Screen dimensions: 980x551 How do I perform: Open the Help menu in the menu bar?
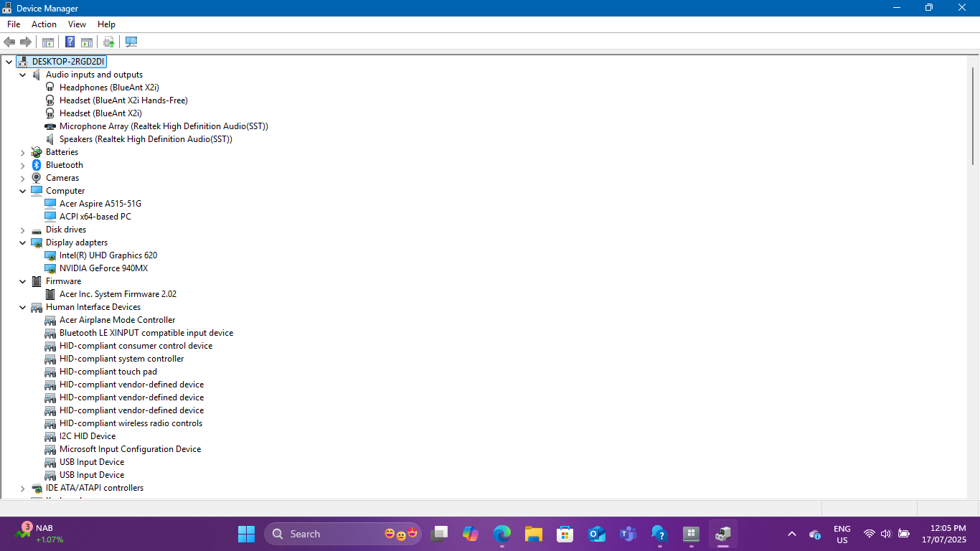click(106, 24)
